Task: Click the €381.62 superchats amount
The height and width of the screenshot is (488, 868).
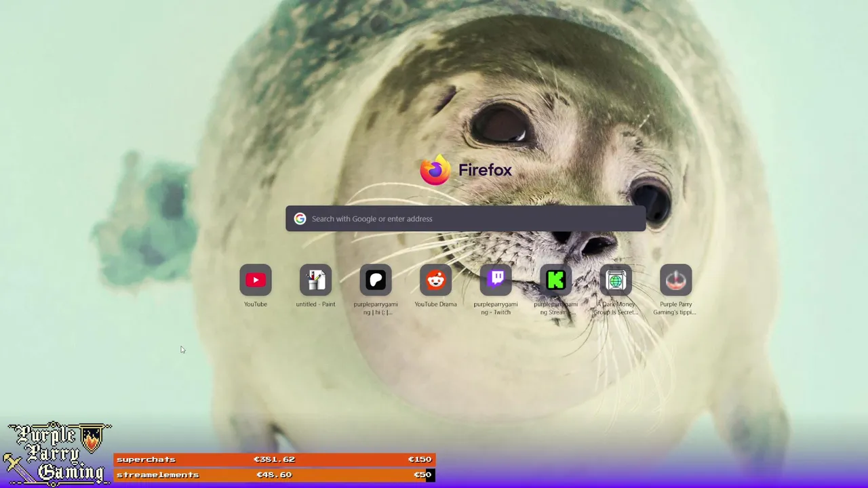Action: point(274,460)
